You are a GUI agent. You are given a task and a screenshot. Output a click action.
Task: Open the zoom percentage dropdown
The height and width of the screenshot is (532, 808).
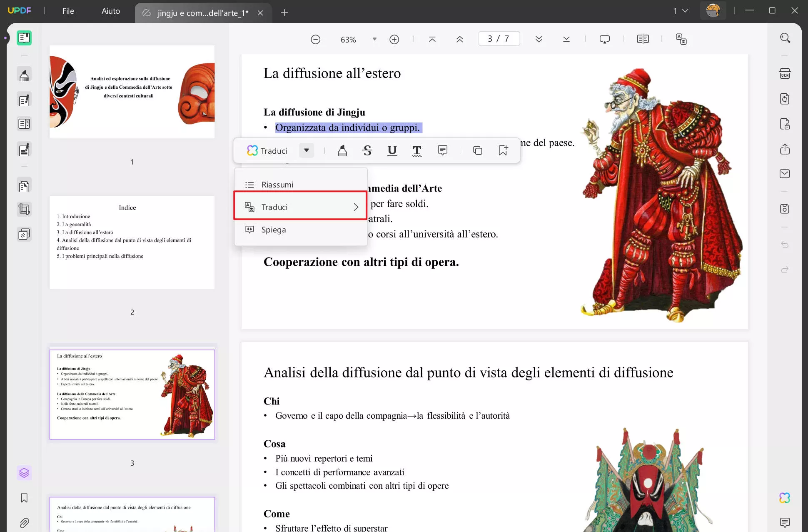[374, 39]
